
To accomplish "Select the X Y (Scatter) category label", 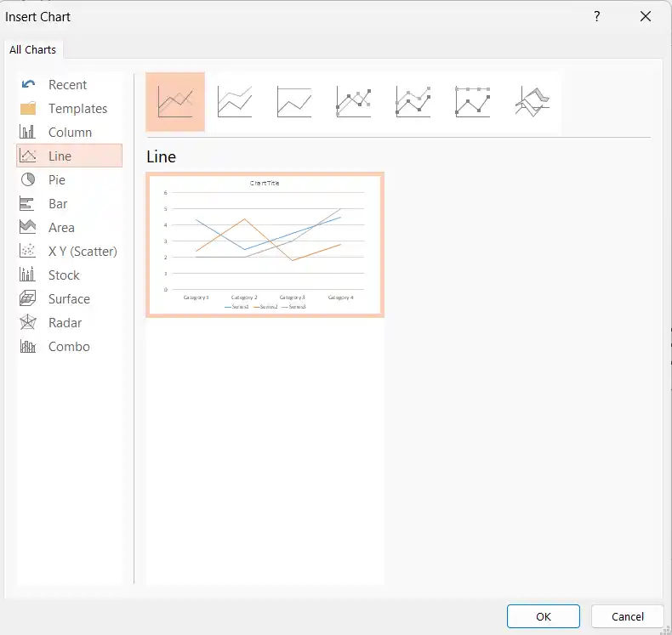I will tap(83, 252).
